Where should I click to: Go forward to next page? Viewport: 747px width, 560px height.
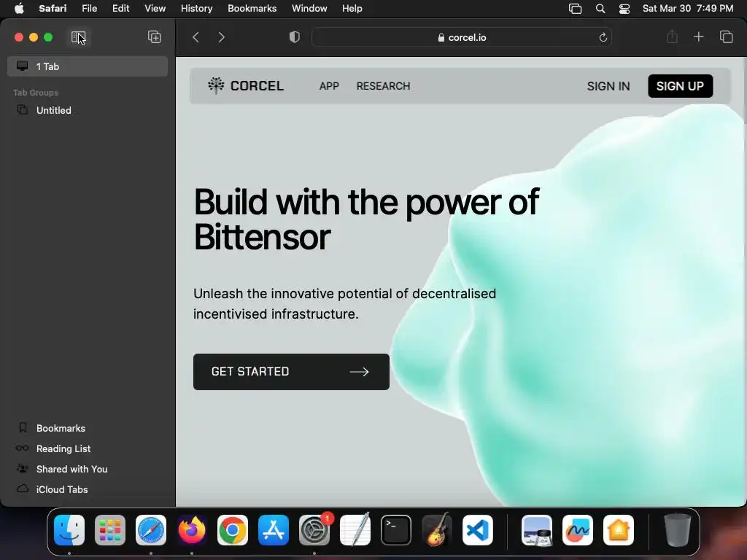[x=221, y=37]
